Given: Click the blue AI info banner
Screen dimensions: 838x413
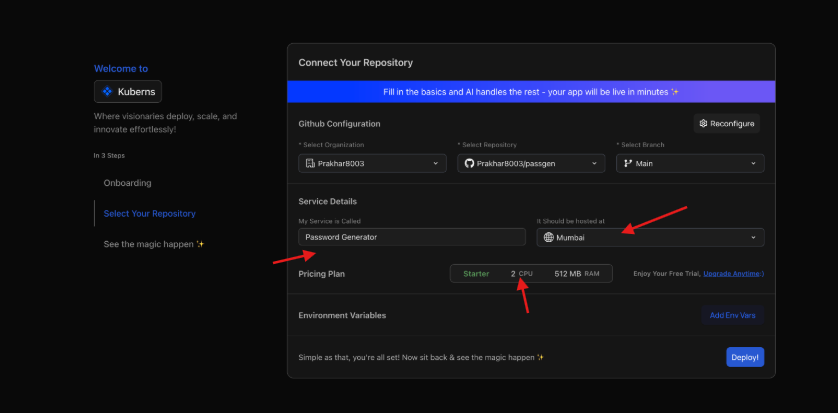Looking at the screenshot, I should point(531,92).
